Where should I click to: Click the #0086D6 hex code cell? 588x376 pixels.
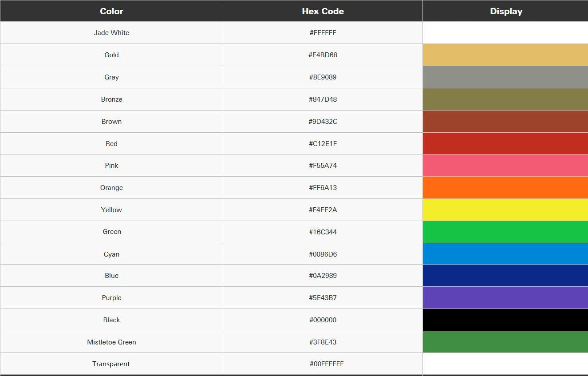coord(323,254)
